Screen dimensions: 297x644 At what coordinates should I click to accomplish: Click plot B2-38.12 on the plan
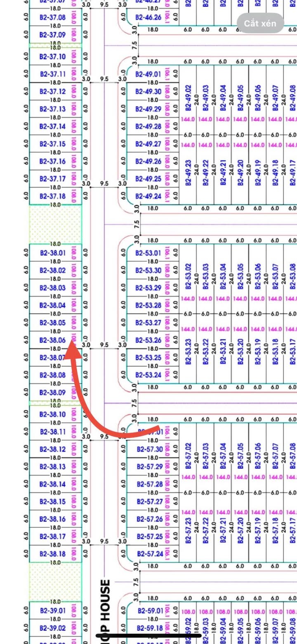tap(52, 449)
